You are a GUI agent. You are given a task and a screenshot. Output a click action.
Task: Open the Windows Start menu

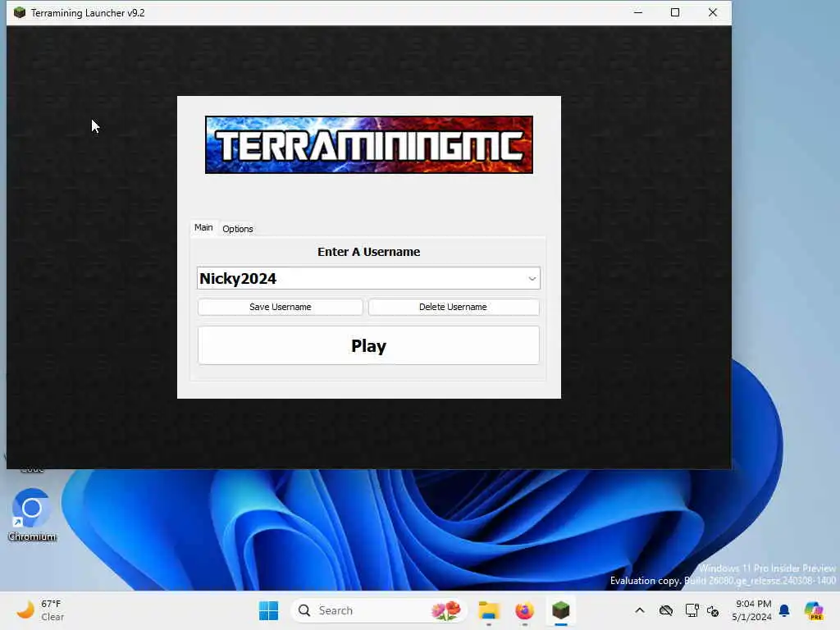268,610
